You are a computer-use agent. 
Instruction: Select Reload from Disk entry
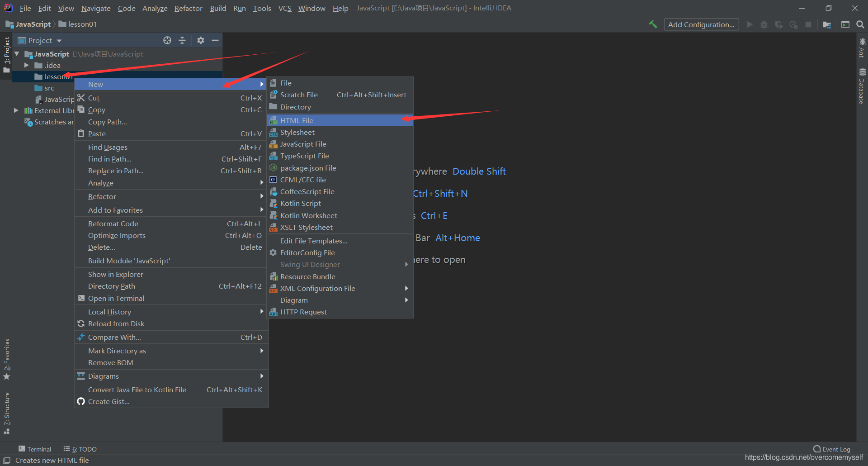[171, 323]
